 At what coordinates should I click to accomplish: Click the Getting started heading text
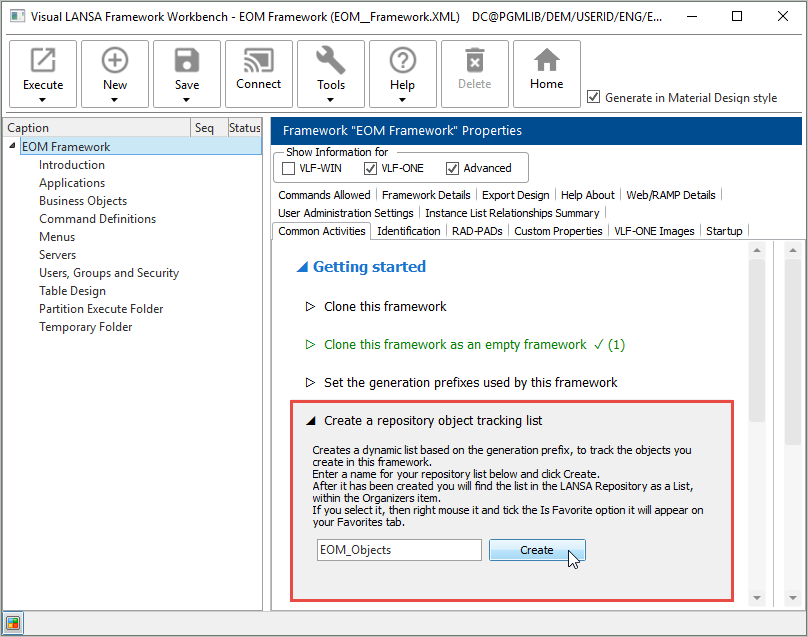coord(369,267)
